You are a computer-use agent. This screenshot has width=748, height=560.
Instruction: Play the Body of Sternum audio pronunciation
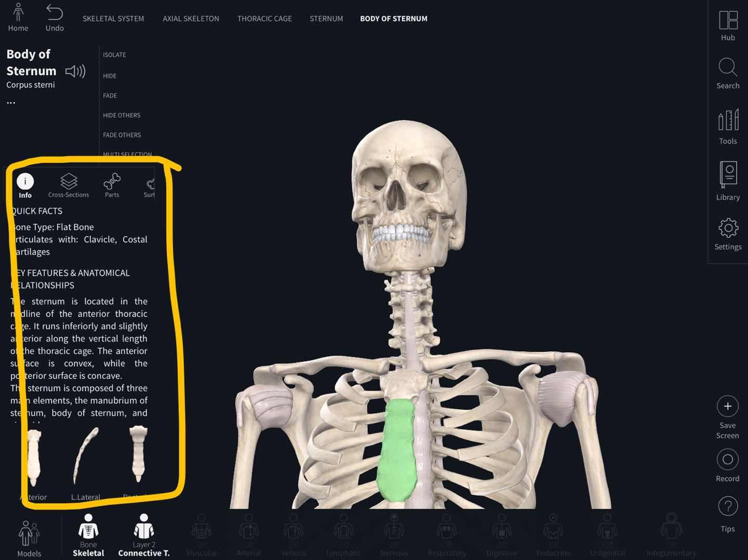(75, 71)
